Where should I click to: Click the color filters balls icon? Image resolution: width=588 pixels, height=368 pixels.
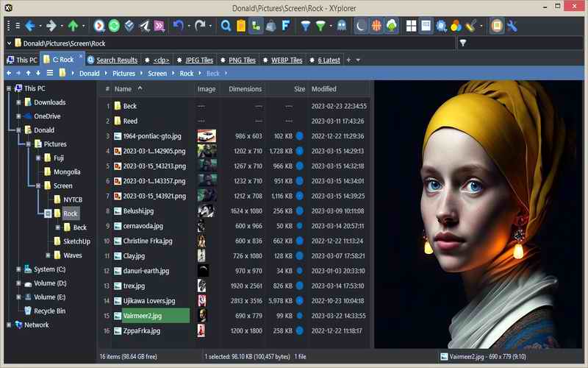456,26
